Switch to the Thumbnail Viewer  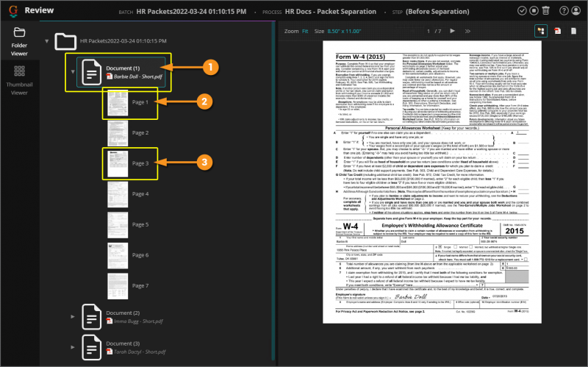point(19,80)
